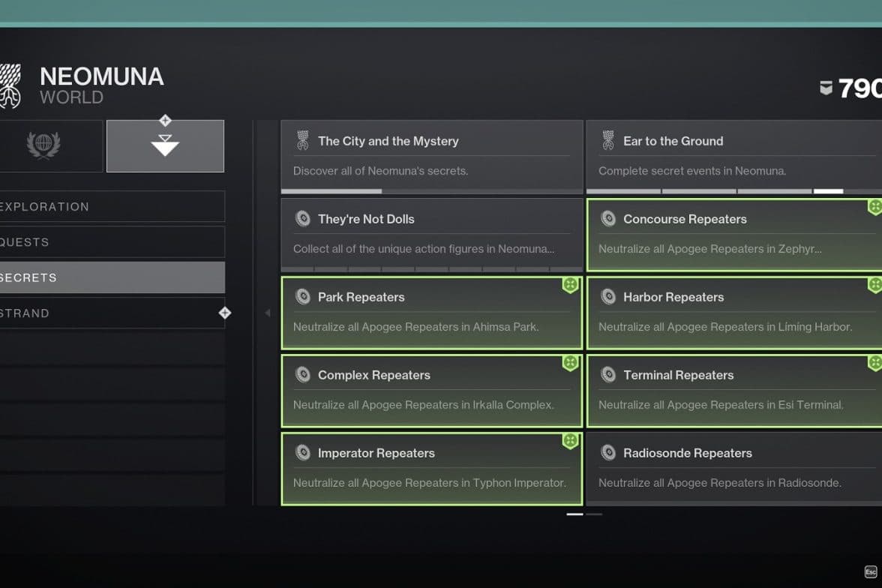Select the Radiosonde Repeaters triumph
The height and width of the screenshot is (588, 882).
[734, 468]
